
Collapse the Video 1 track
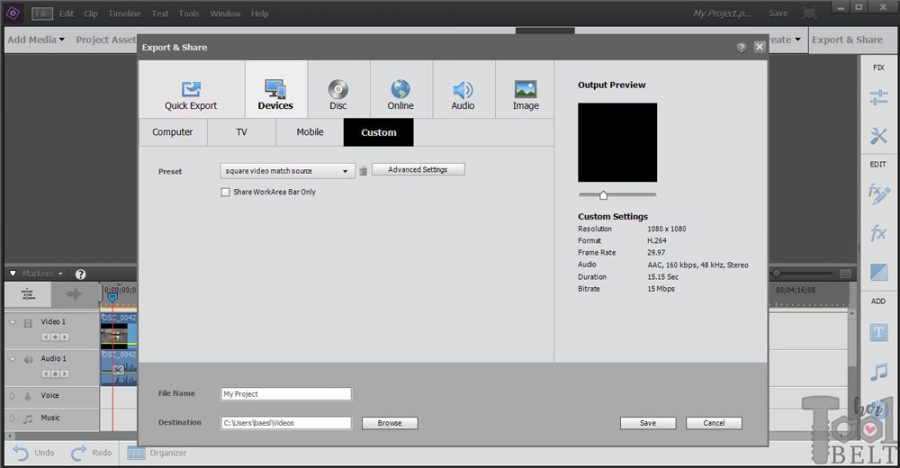pos(13,322)
